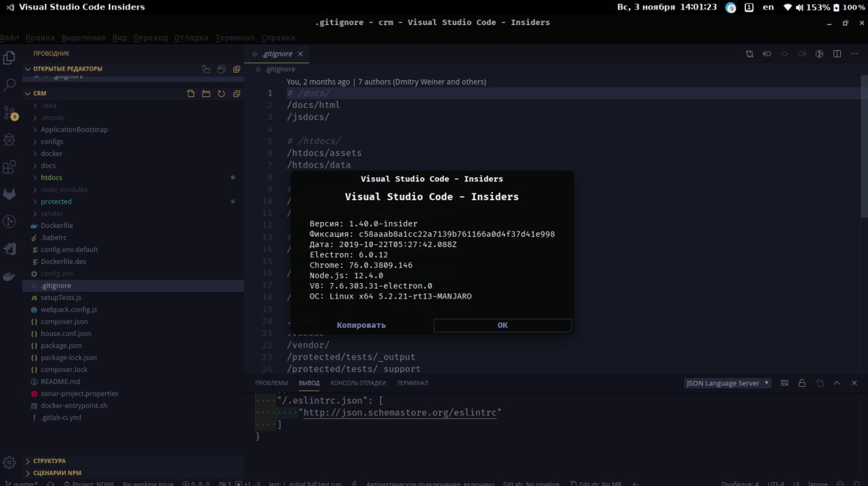The width and height of the screenshot is (868, 486).
Task: Expand the htdocs folder
Action: [x=133, y=178]
